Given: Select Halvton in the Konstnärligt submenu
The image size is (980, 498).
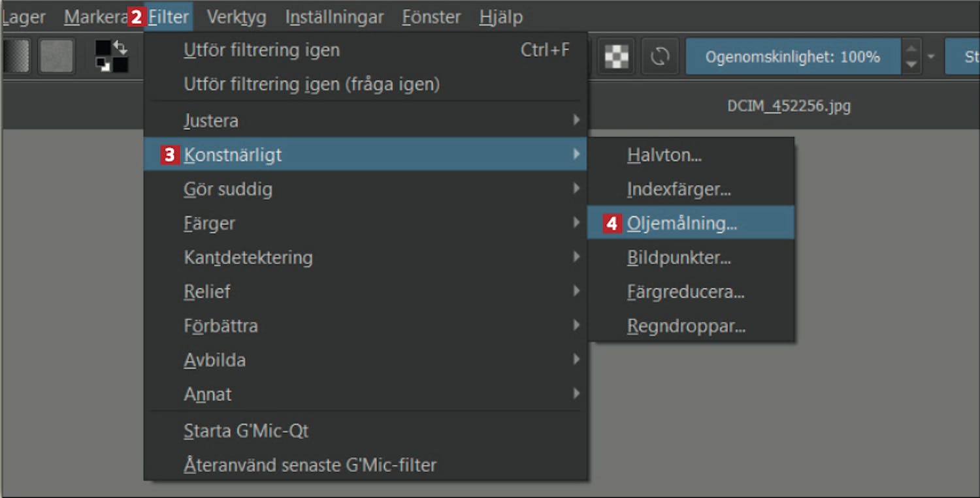Looking at the screenshot, I should tap(691, 155).
